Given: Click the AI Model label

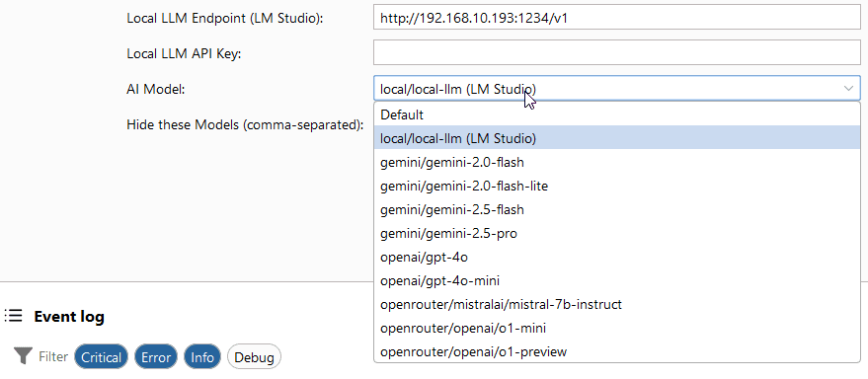Looking at the screenshot, I should pyautogui.click(x=156, y=89).
